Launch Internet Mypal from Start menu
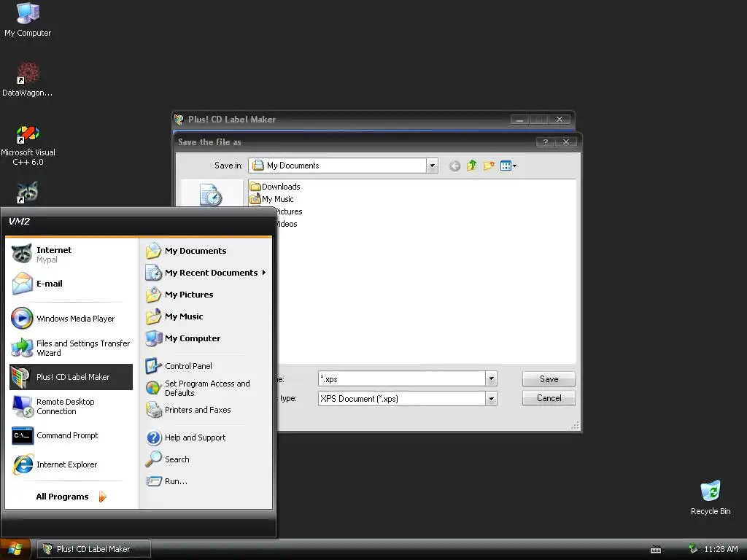747x560 pixels. point(71,254)
